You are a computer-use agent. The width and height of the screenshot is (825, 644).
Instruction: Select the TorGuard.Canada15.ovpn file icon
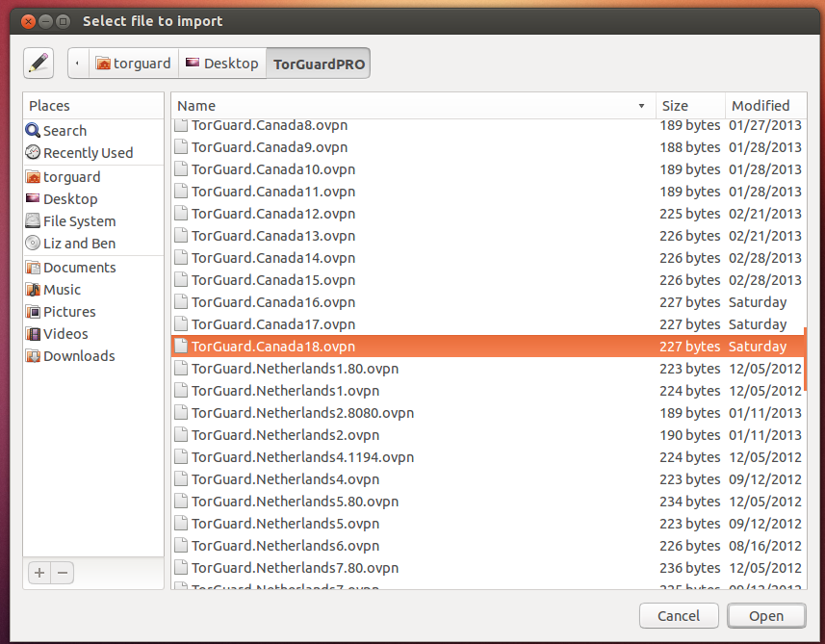pyautogui.click(x=181, y=279)
